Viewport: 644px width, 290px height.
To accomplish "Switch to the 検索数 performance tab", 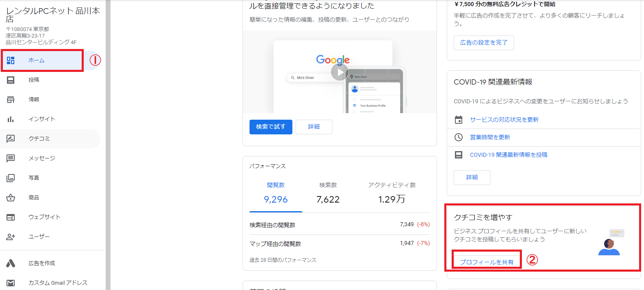I will coord(328,193).
